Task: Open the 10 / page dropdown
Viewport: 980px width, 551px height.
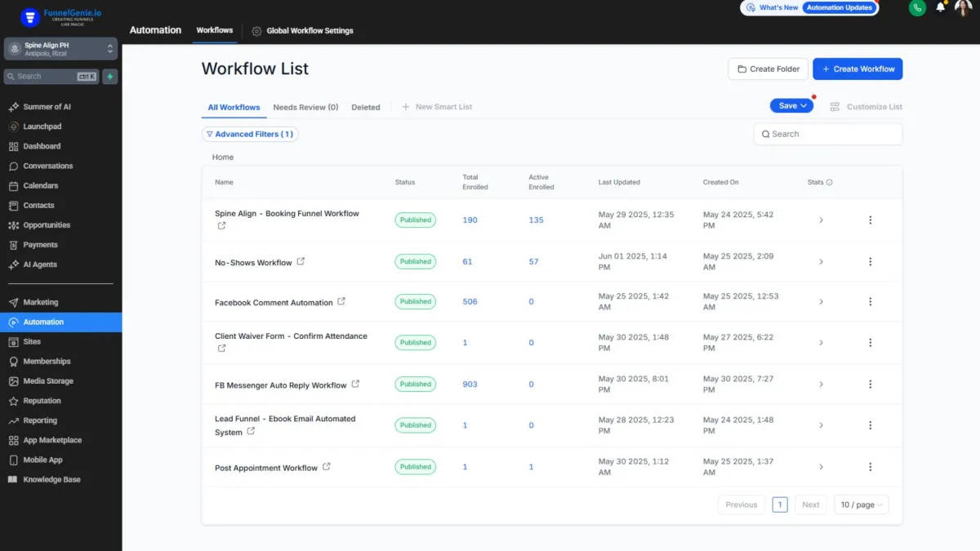Action: [862, 504]
